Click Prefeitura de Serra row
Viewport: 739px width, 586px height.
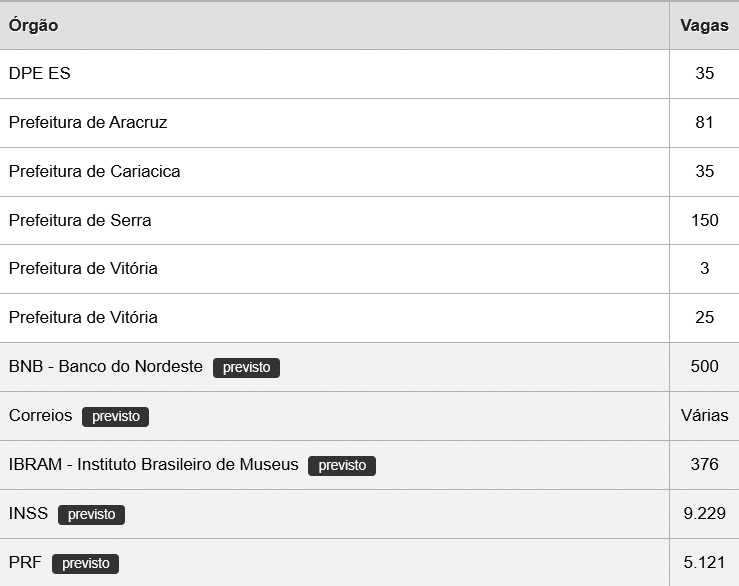80,220
